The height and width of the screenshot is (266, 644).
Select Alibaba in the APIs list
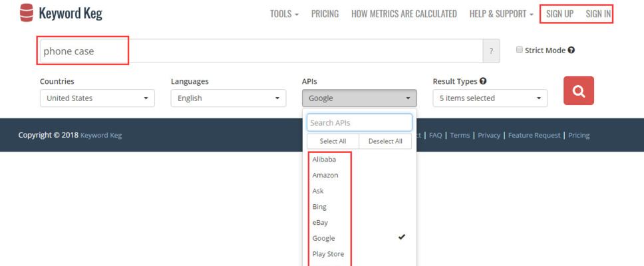(x=359, y=160)
